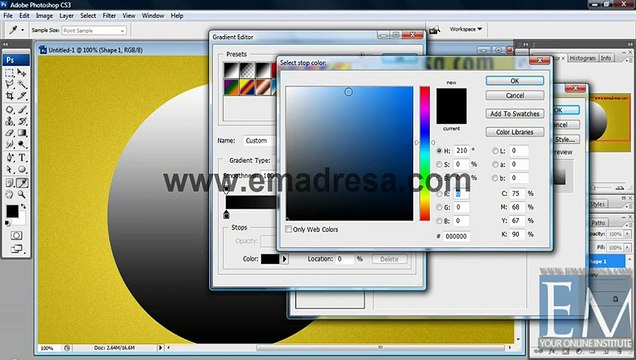The width and height of the screenshot is (636, 360).
Task: Toggle Quick Mask mode icon
Action: point(16,236)
